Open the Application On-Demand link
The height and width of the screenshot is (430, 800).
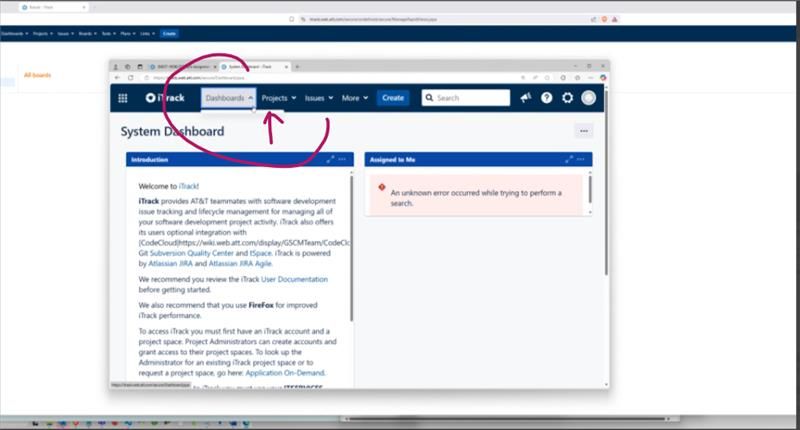tap(285, 373)
